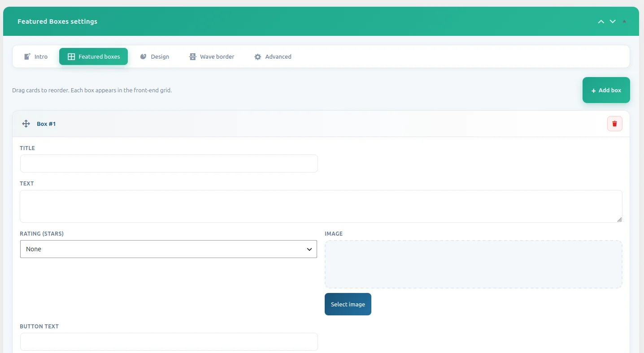The image size is (644, 353).
Task: Select the Featured boxes tab
Action: 93,56
